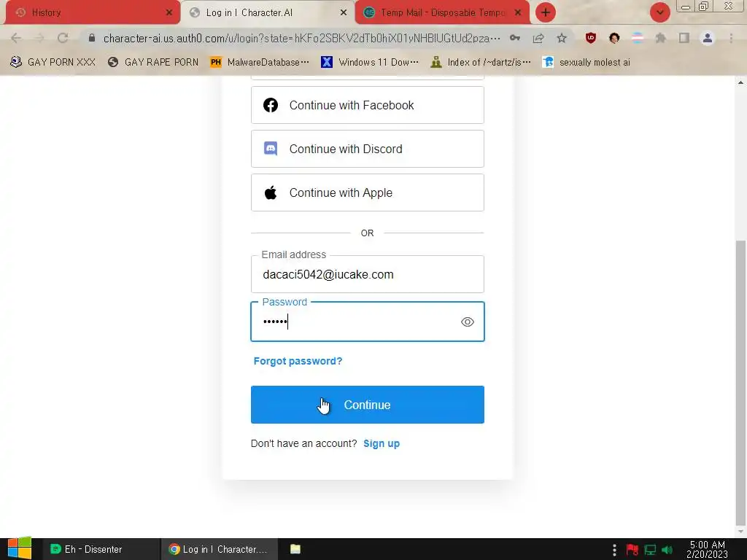Open File Explorer from taskbar
This screenshot has height=560, width=747.
[x=295, y=549]
